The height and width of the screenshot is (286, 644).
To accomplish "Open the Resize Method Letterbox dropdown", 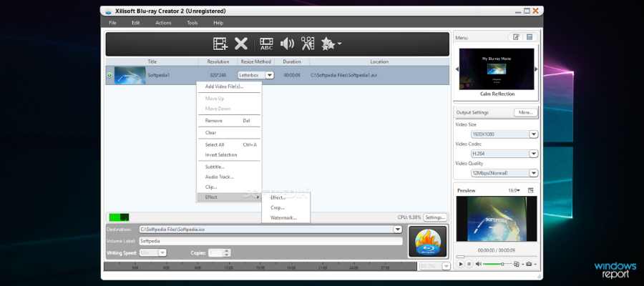I will [x=270, y=75].
